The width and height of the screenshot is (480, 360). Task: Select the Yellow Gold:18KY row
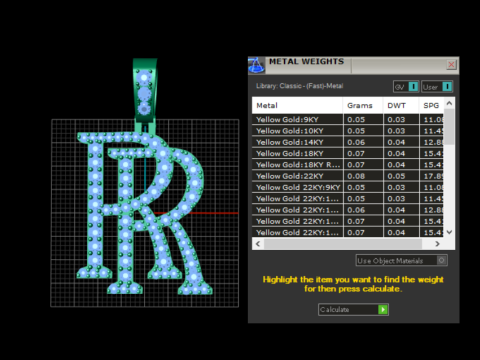coord(348,154)
